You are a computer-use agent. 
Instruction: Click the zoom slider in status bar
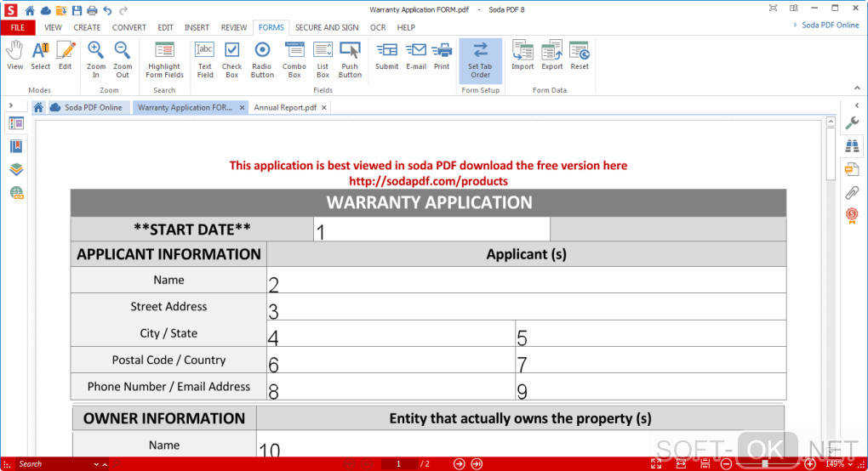(x=765, y=464)
